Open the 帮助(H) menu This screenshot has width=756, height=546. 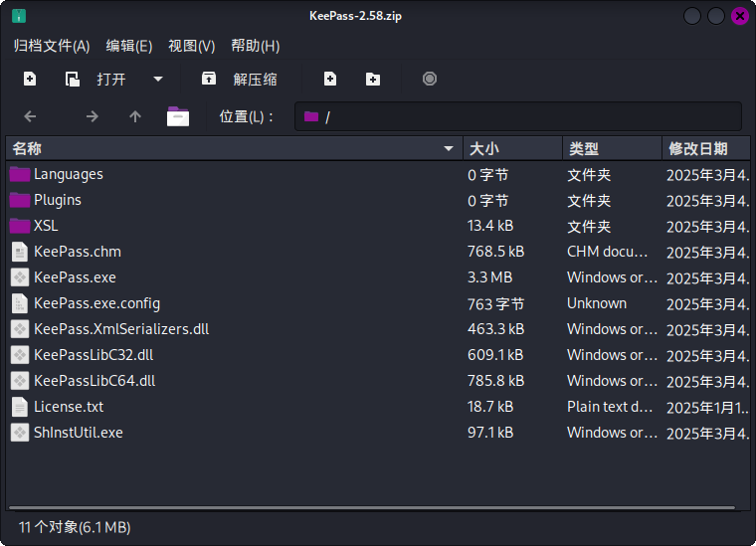click(x=255, y=46)
